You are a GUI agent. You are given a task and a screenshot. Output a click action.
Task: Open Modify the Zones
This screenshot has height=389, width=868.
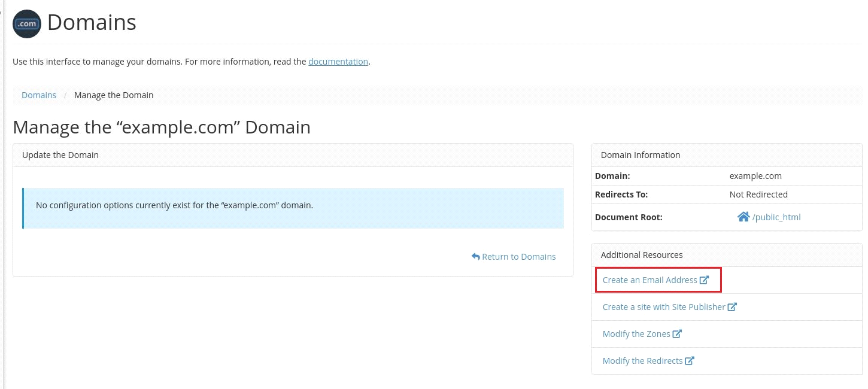pyautogui.click(x=636, y=333)
